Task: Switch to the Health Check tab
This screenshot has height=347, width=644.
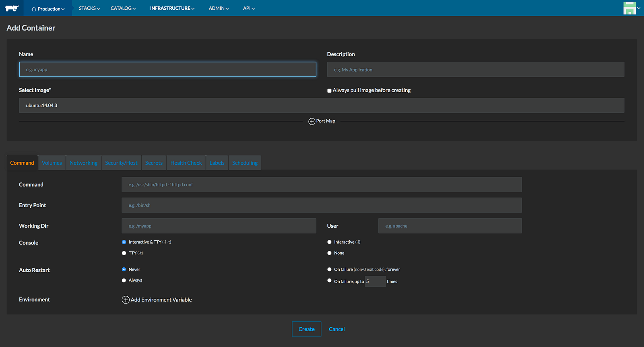Action: coord(186,163)
